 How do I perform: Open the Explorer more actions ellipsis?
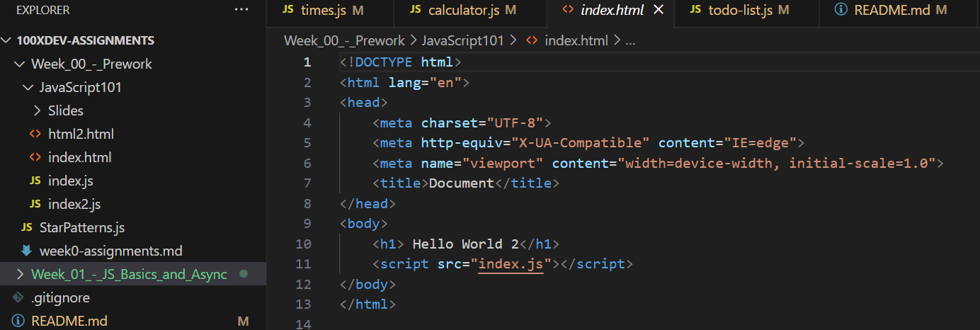[241, 10]
